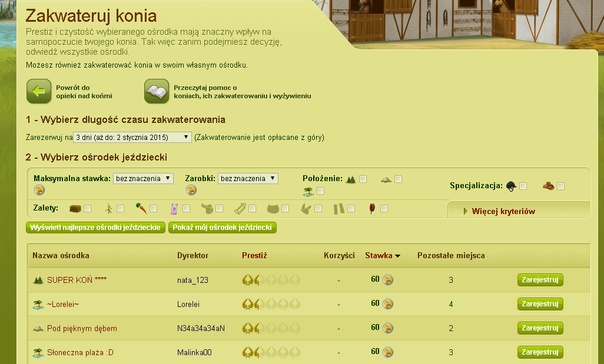Click Powrót do opieki nad końmi link
This screenshot has width=604, height=364.
pyautogui.click(x=84, y=92)
